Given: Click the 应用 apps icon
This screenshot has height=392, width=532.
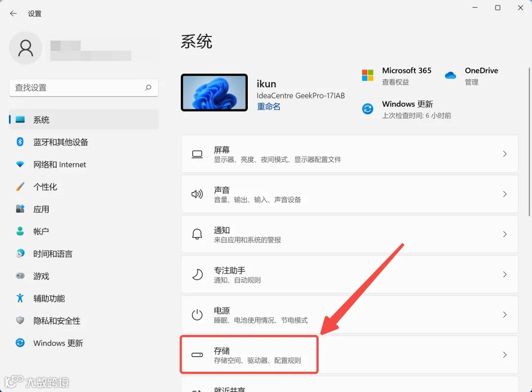Looking at the screenshot, I should [x=20, y=209].
